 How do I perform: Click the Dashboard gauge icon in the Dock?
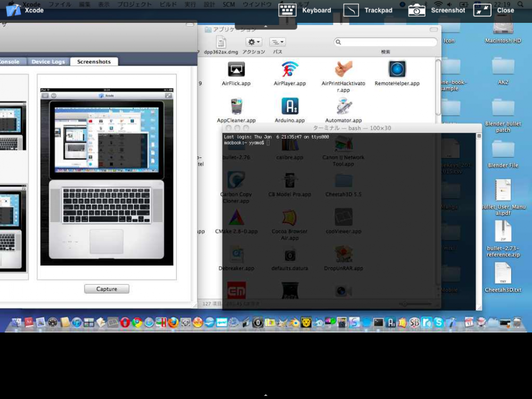click(x=53, y=322)
